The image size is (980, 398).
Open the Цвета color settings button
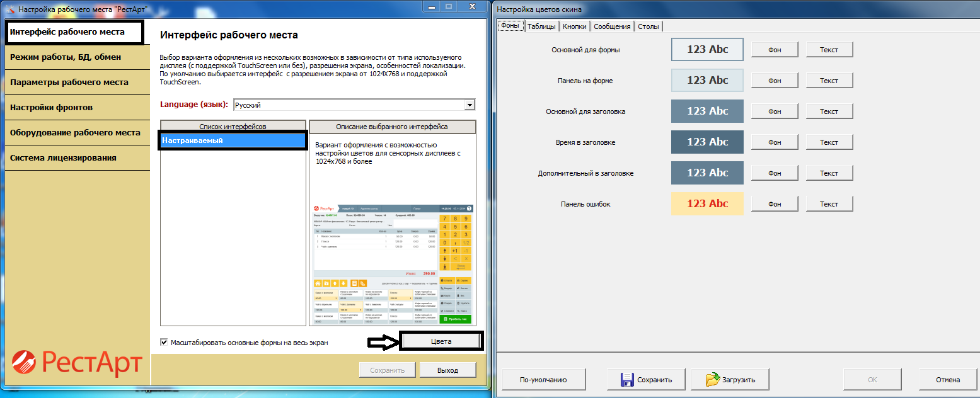[x=441, y=341]
